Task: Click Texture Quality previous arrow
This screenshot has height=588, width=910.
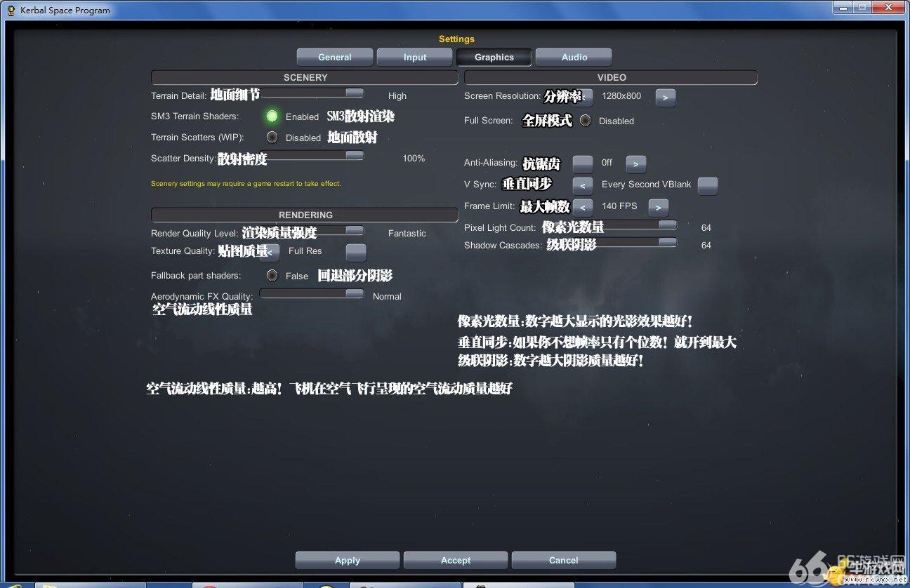Action: click(271, 253)
